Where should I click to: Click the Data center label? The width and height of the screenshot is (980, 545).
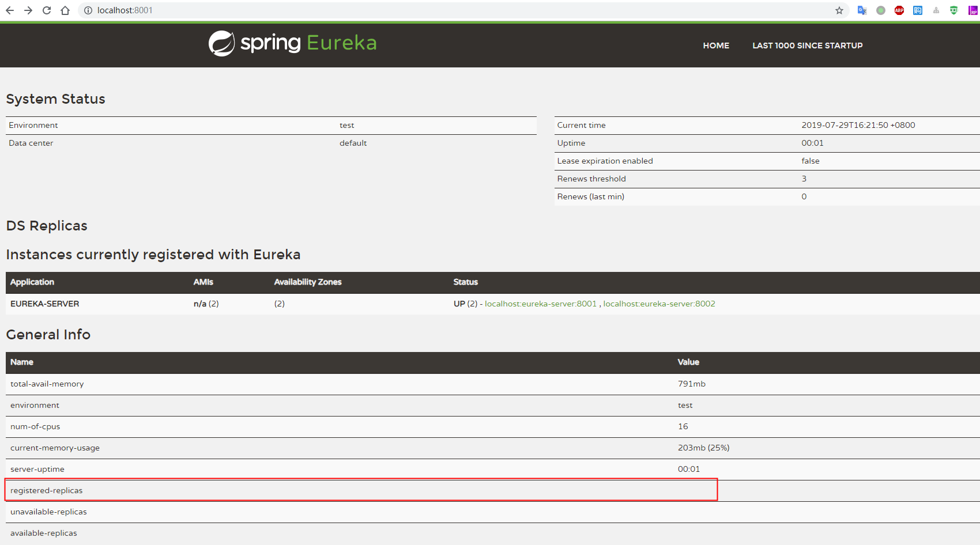point(31,143)
